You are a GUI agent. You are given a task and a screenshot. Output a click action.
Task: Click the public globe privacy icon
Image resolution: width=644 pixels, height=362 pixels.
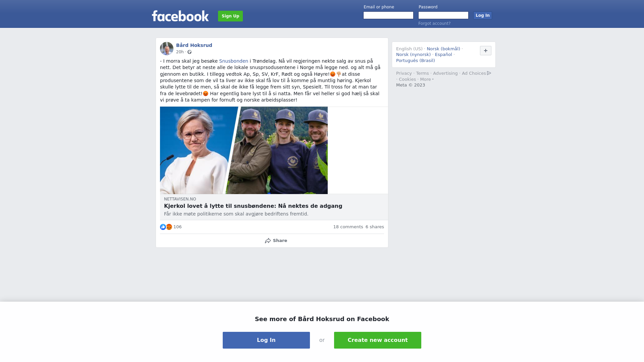tap(190, 52)
